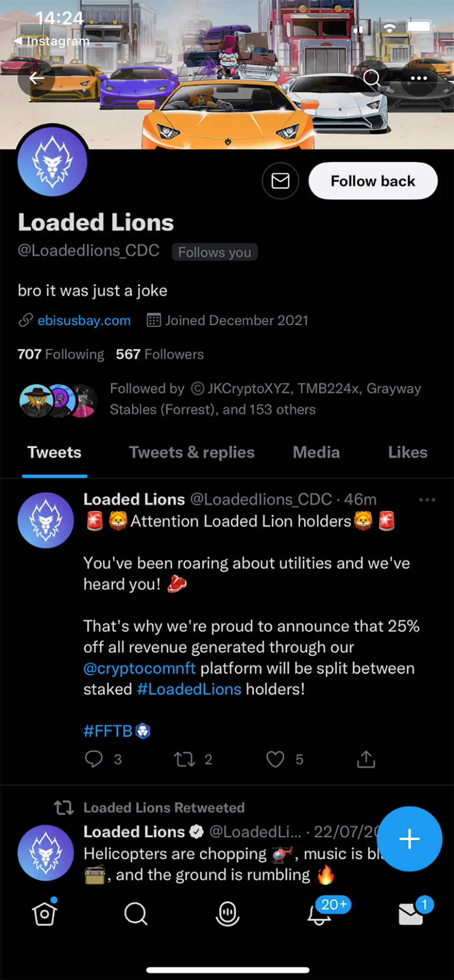Open the three-dot profile options menu
Screen dimensions: 454x980
419,79
